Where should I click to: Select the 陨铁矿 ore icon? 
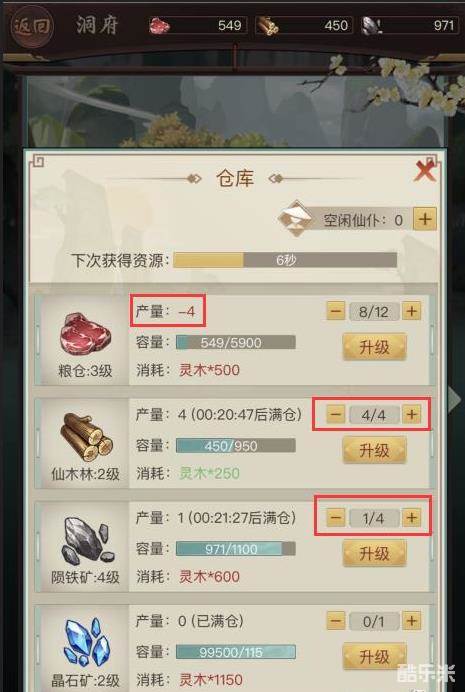[86, 541]
